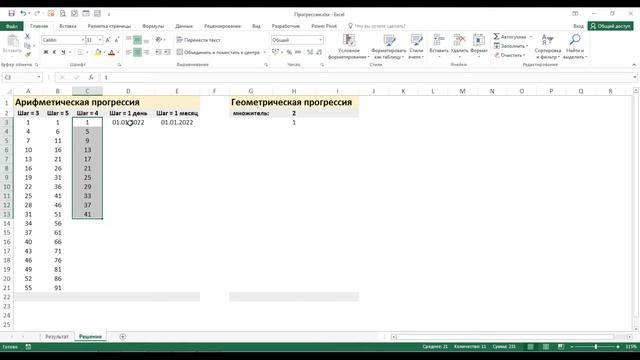Switch to page break preview icon in status bar
640x360 pixels.
561,347
